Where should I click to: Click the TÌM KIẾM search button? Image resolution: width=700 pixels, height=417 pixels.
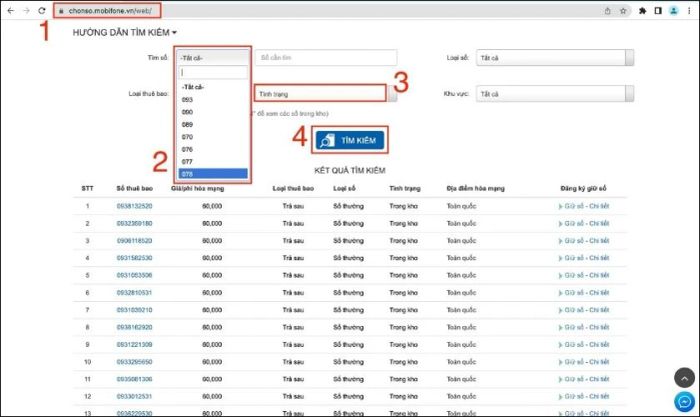350,140
